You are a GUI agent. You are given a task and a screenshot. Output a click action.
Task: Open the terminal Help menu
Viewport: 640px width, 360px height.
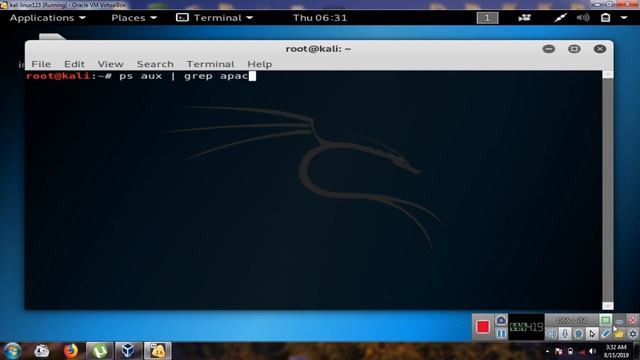tap(260, 64)
